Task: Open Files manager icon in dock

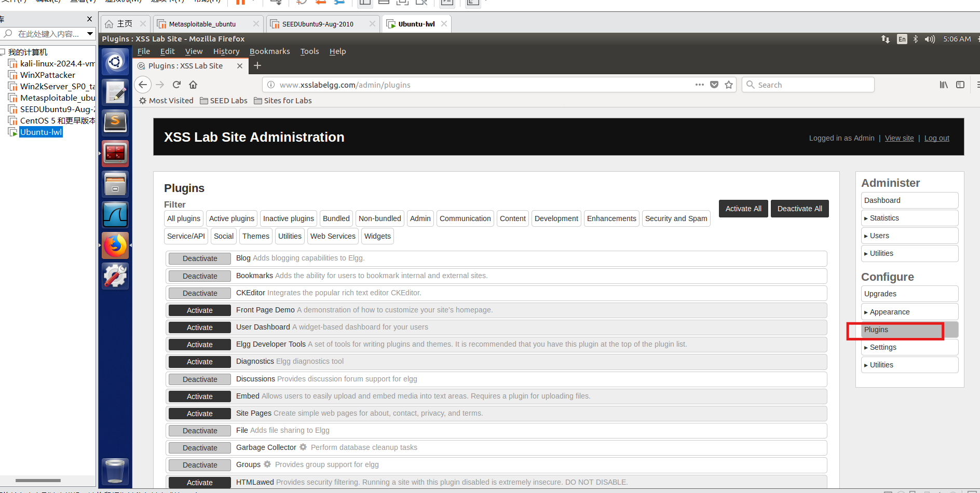Action: pos(115,184)
